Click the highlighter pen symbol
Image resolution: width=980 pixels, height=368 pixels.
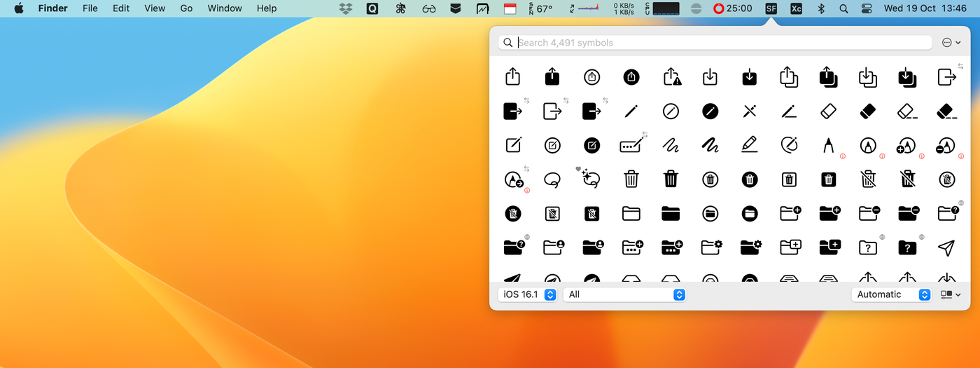tap(750, 145)
